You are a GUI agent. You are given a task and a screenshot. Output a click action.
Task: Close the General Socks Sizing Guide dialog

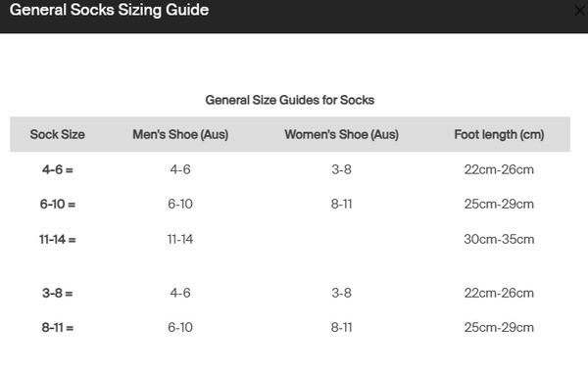[580, 11]
